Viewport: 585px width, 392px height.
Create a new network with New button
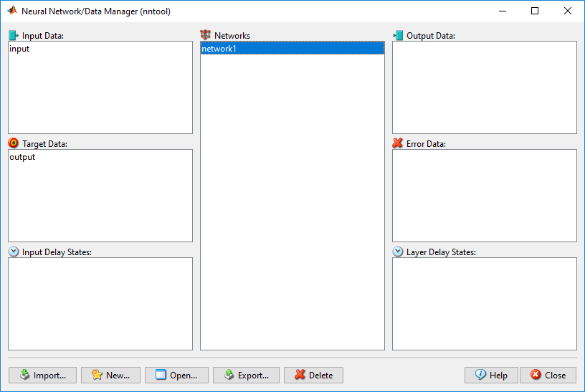click(x=111, y=375)
